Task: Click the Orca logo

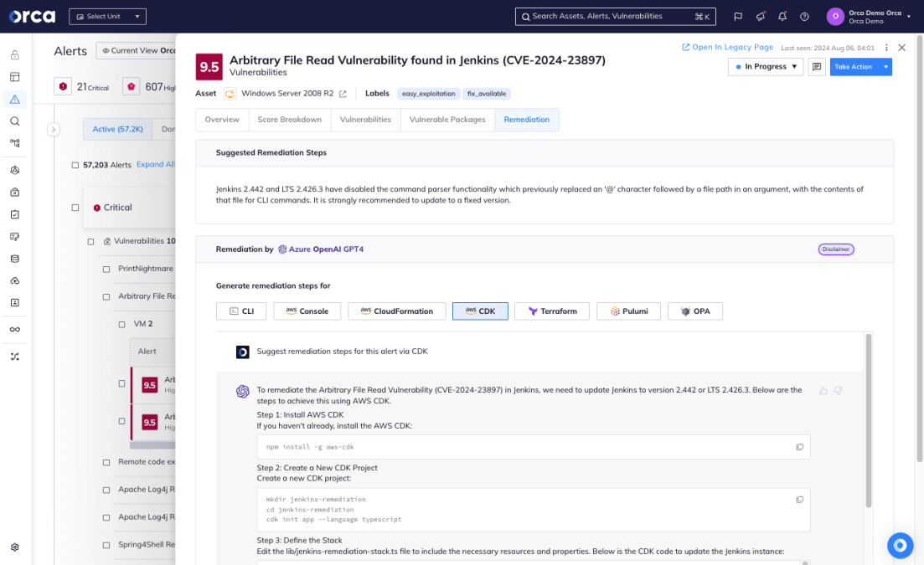Action: 32,16
